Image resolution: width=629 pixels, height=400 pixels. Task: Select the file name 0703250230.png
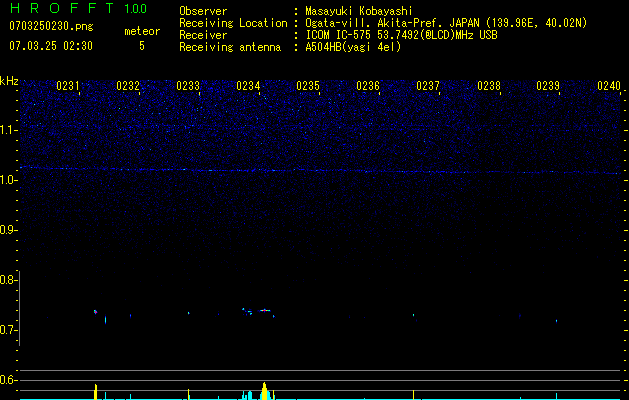pyautogui.click(x=51, y=26)
